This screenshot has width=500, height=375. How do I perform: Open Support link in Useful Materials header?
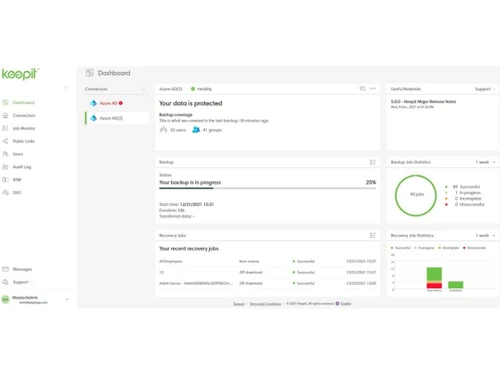point(483,89)
